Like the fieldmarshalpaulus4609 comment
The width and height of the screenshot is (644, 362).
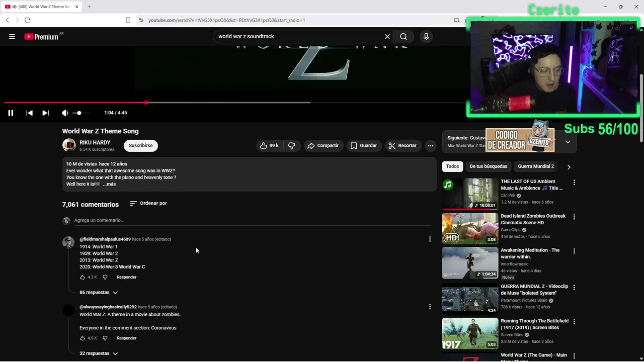[x=83, y=277]
